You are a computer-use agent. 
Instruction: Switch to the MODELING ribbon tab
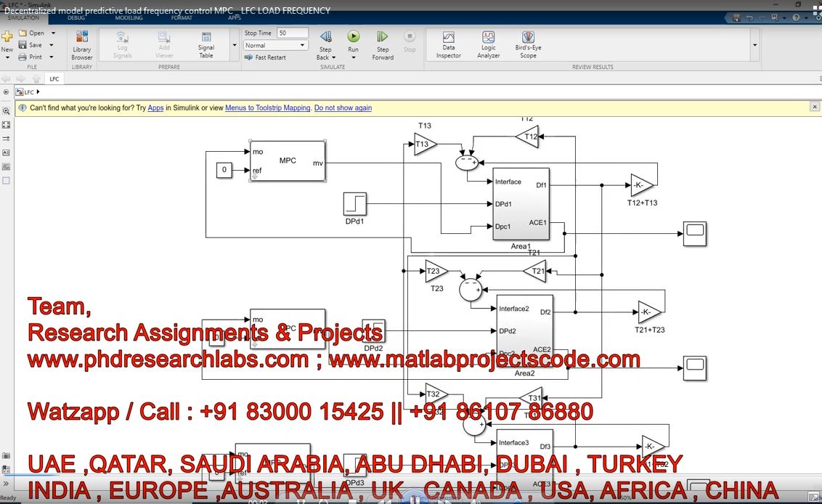click(x=129, y=18)
